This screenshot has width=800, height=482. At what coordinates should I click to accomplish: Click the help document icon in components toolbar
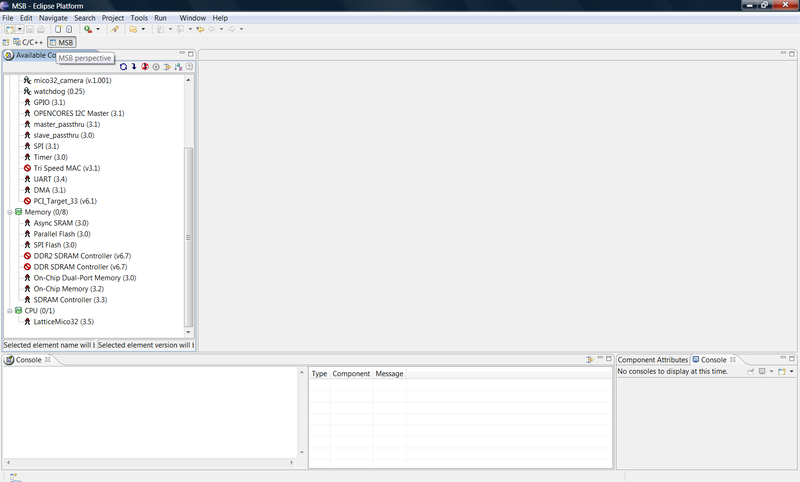point(189,67)
